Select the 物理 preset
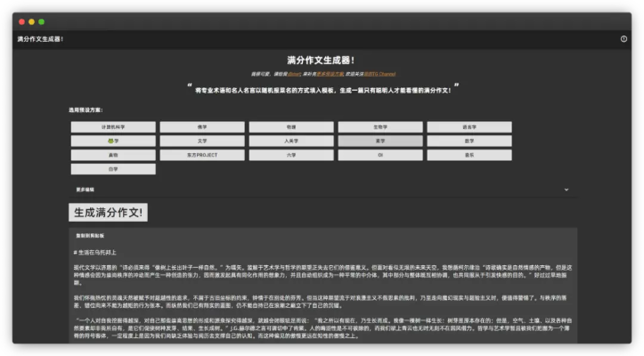 point(291,127)
